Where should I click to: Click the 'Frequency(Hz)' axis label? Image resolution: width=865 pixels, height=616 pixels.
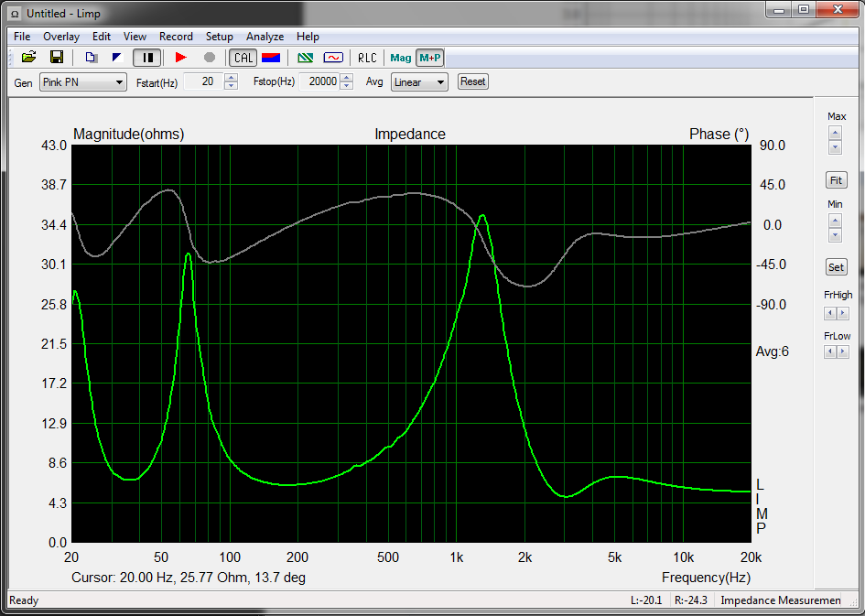[706, 578]
